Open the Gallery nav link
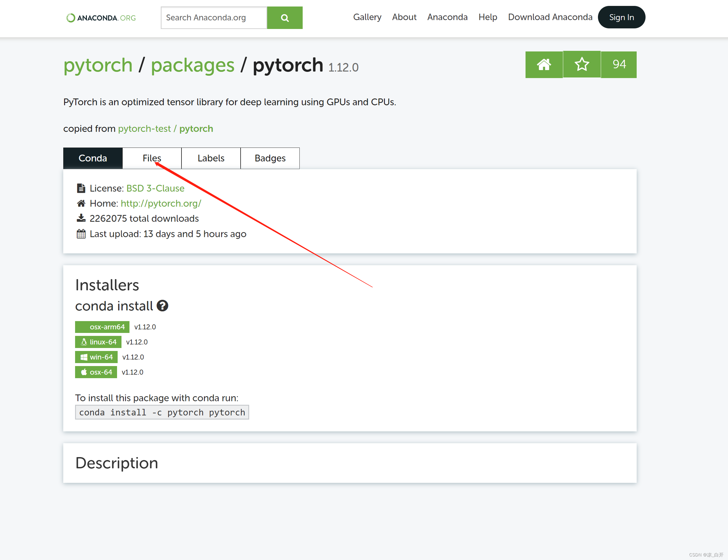The width and height of the screenshot is (728, 560). [x=367, y=17]
